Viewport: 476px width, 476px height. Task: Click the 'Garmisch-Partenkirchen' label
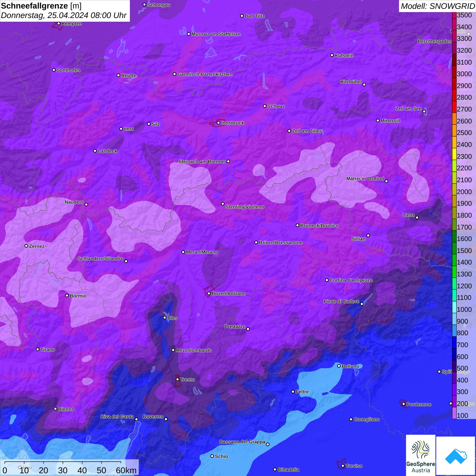click(205, 74)
